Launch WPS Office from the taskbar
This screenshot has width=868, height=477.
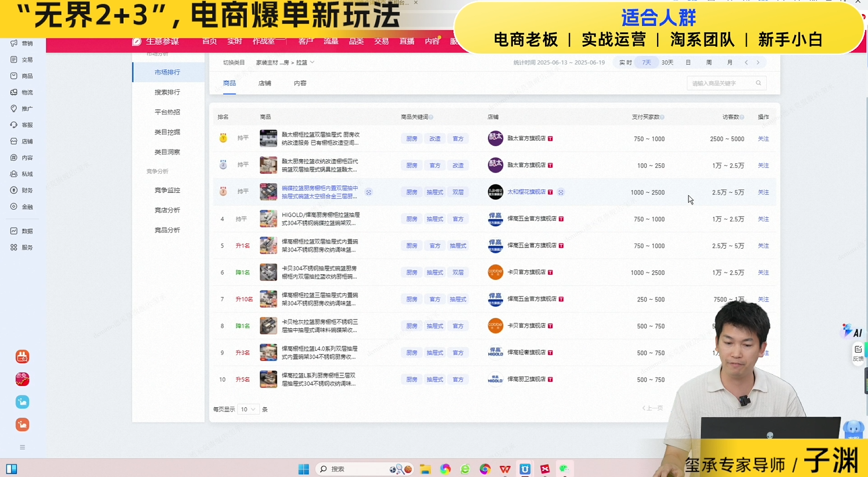pyautogui.click(x=505, y=469)
